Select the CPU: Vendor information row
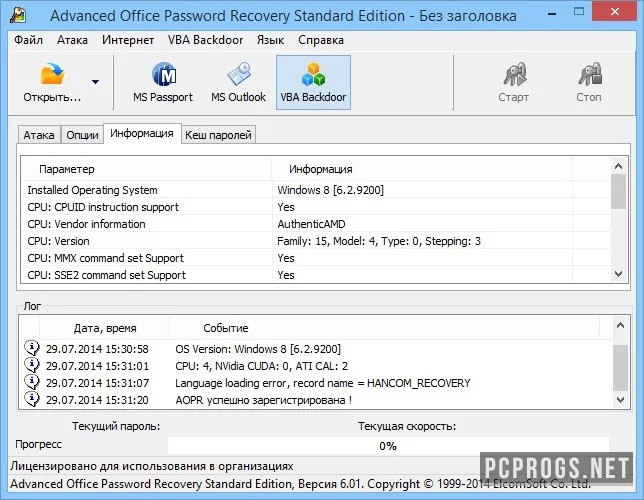Viewport: 644px width, 500px height. tap(316, 224)
